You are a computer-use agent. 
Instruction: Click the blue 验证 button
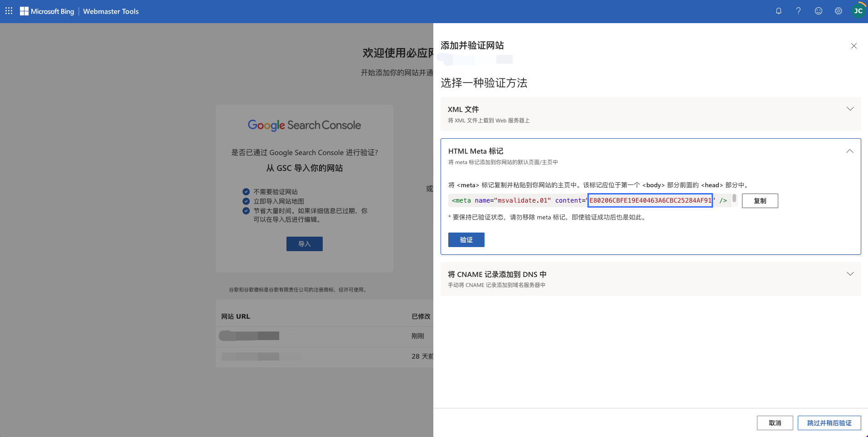tap(466, 240)
